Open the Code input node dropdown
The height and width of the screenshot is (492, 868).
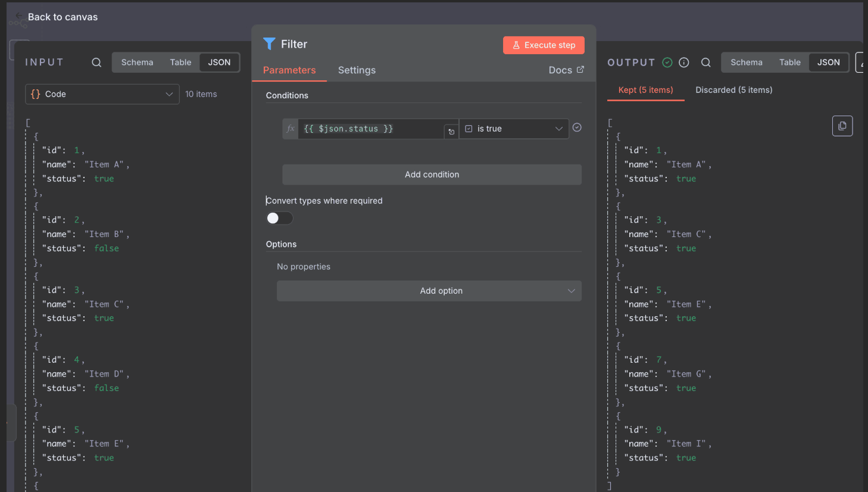coord(102,94)
